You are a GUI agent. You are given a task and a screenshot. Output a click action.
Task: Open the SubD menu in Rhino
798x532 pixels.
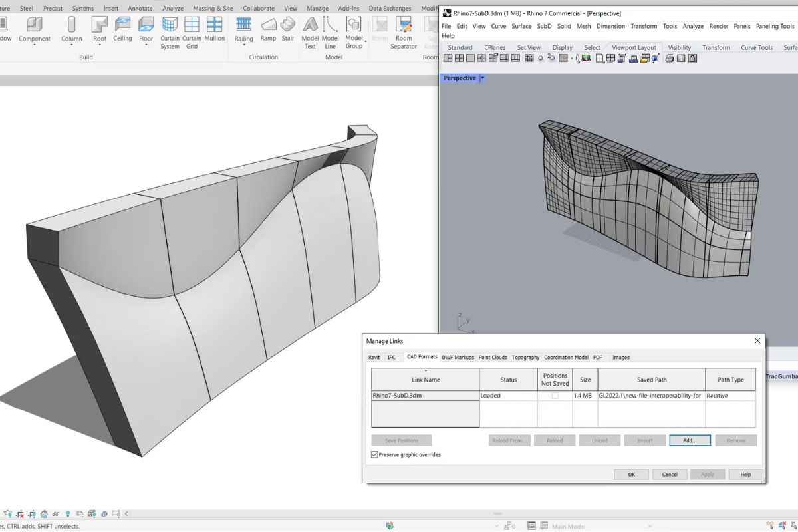[544, 26]
